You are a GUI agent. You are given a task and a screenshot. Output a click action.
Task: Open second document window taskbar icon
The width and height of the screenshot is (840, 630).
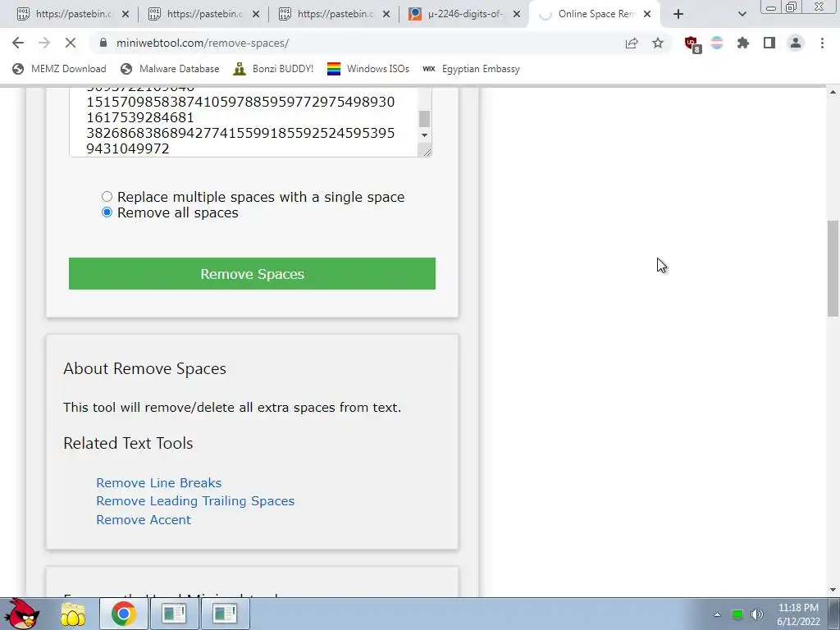coord(224,614)
